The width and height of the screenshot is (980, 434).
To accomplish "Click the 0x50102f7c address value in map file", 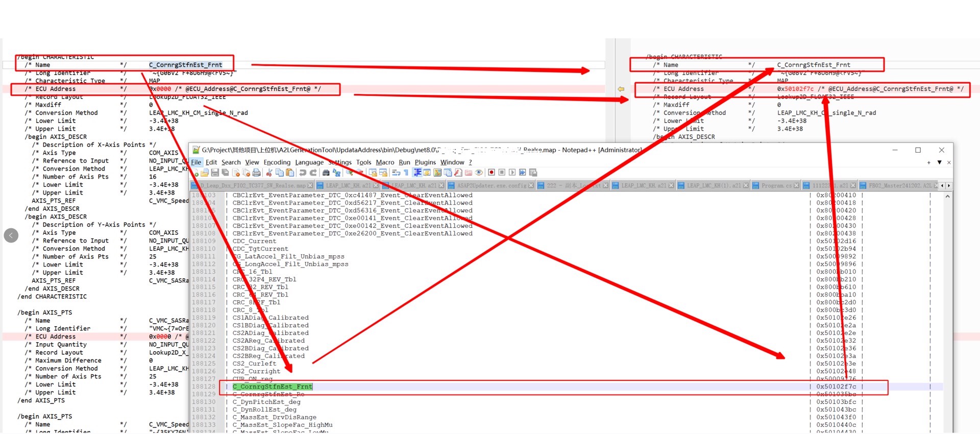I will click(x=836, y=387).
